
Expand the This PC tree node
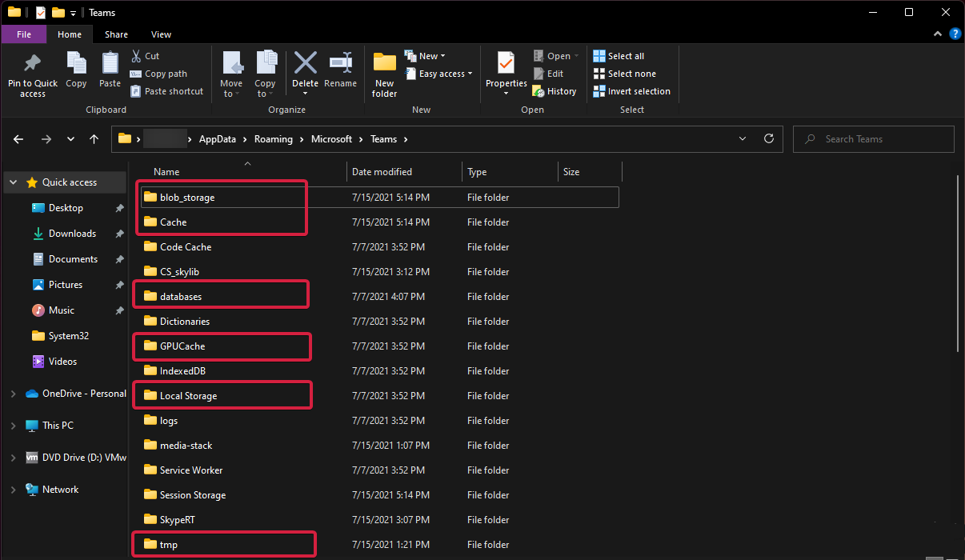point(13,426)
